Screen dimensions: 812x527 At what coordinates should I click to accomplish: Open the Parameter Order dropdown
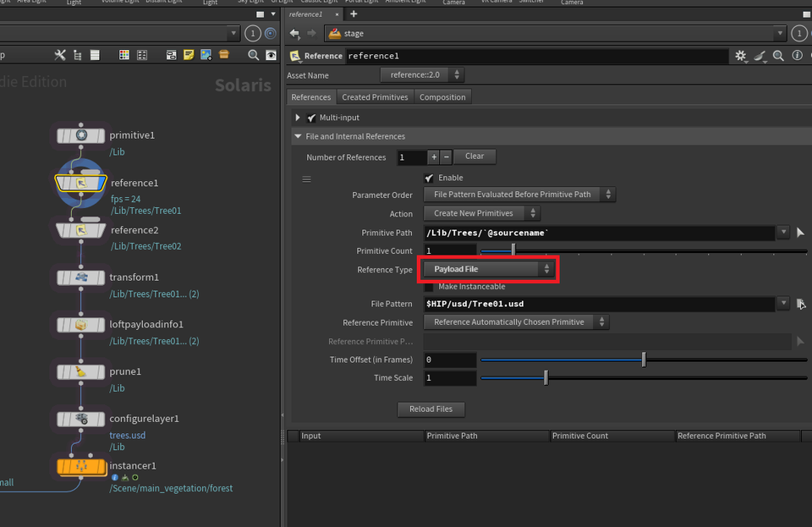pos(518,195)
